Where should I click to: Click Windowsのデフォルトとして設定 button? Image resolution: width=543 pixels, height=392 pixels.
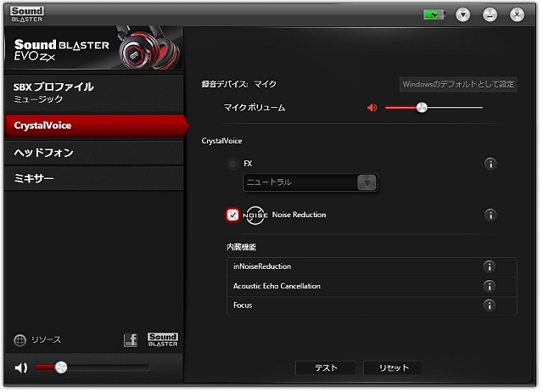pos(458,84)
